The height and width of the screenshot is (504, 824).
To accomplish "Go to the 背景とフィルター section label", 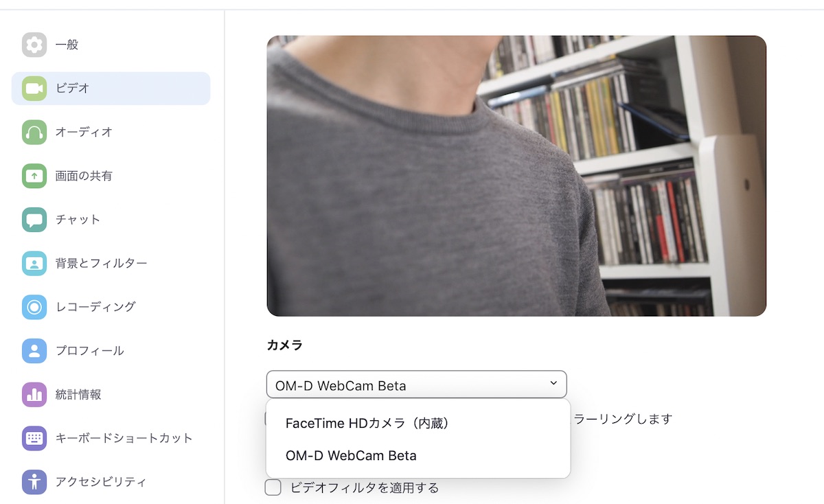I will tap(101, 263).
